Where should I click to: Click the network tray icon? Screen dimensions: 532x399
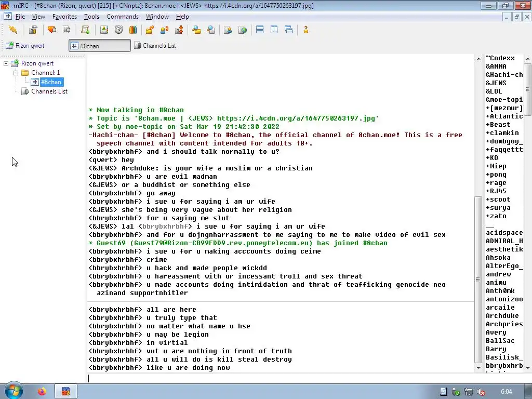point(469,392)
